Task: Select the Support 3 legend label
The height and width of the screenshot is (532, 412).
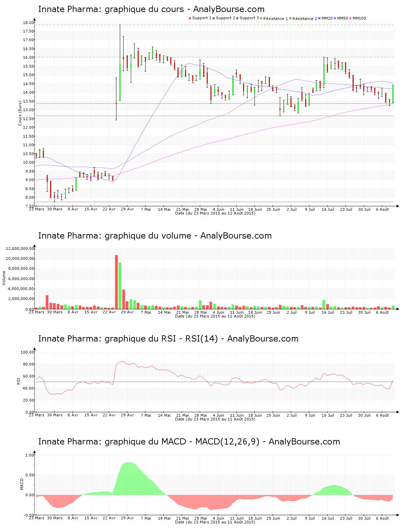Action: (x=249, y=18)
